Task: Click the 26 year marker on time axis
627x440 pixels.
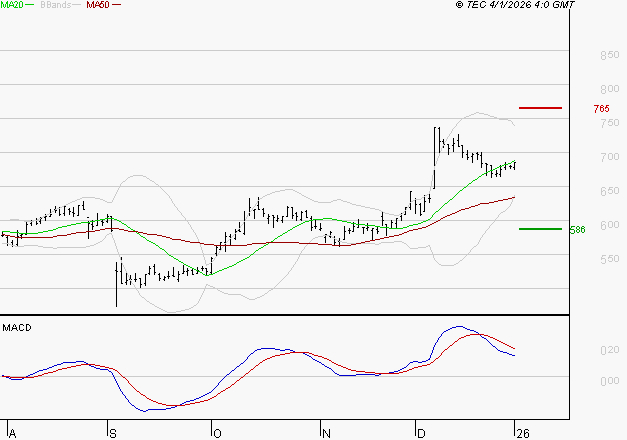Action: [523, 434]
